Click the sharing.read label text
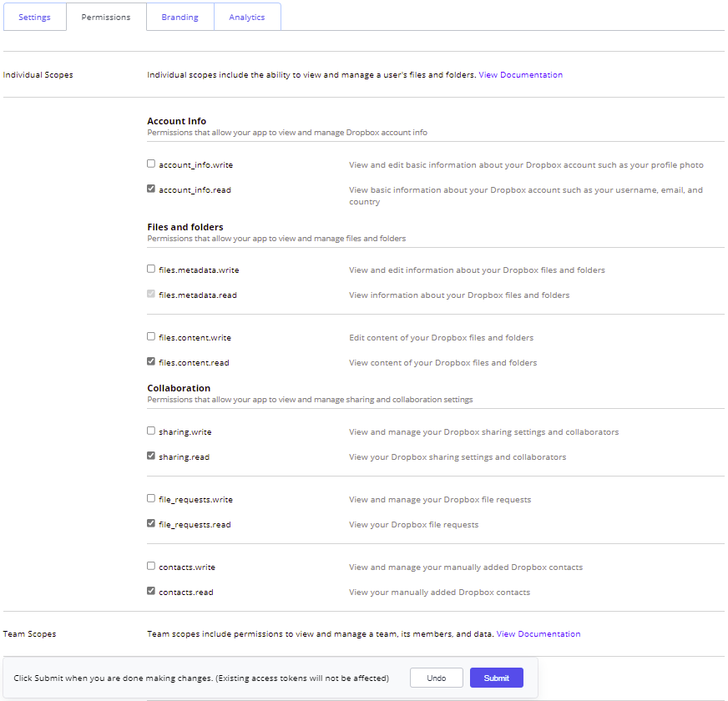The image size is (728, 701). click(x=185, y=457)
